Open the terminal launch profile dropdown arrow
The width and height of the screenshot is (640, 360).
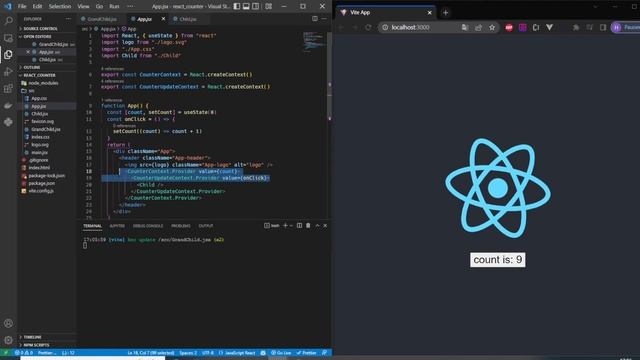[x=291, y=225]
